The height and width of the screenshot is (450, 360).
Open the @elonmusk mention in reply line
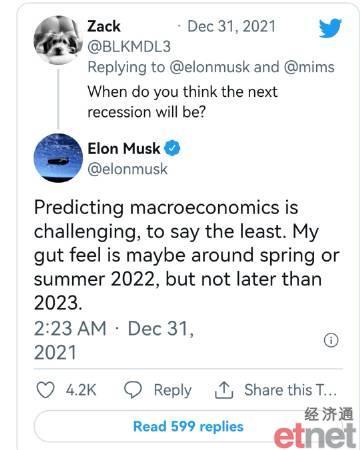coord(209,67)
